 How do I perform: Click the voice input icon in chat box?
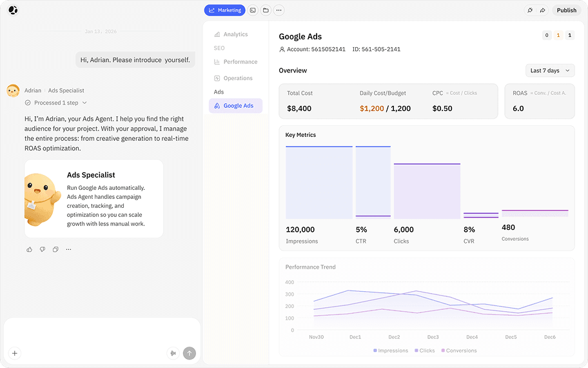pyautogui.click(x=173, y=353)
